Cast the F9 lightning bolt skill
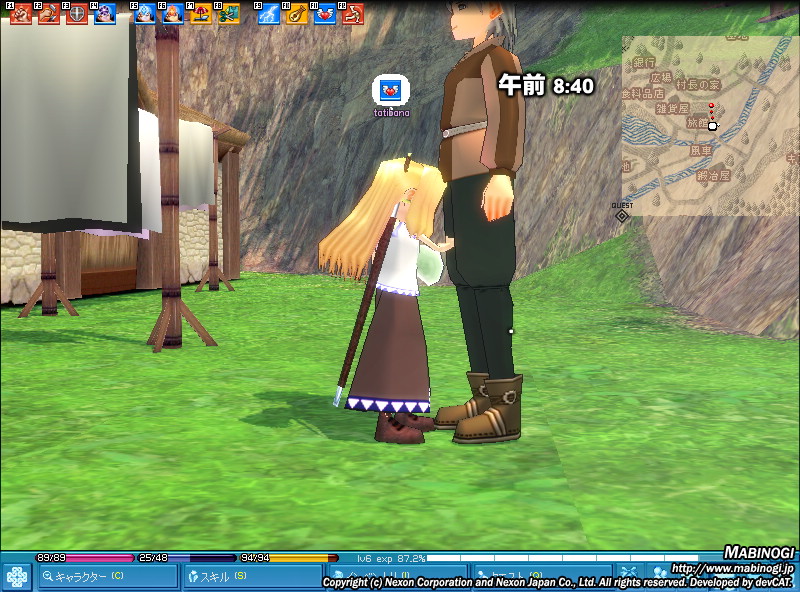The image size is (800, 592). click(269, 14)
